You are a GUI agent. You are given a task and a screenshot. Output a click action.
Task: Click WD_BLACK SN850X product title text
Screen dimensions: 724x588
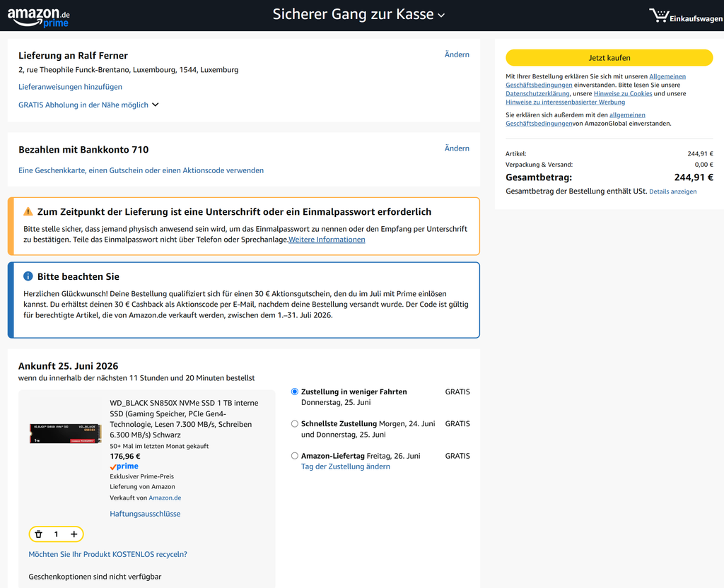184,418
